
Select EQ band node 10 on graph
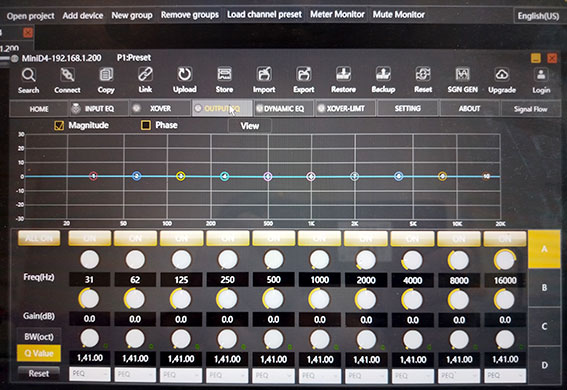tap(487, 176)
